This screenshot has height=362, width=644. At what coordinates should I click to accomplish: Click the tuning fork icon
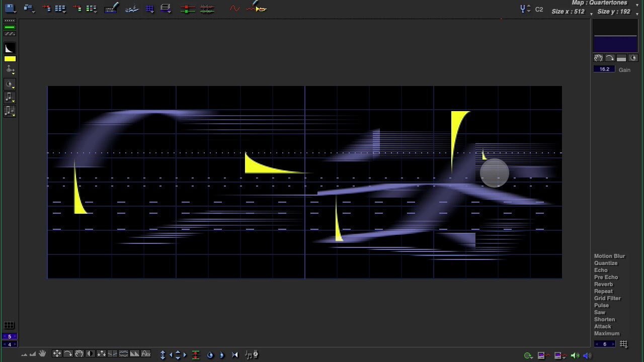[x=523, y=9]
